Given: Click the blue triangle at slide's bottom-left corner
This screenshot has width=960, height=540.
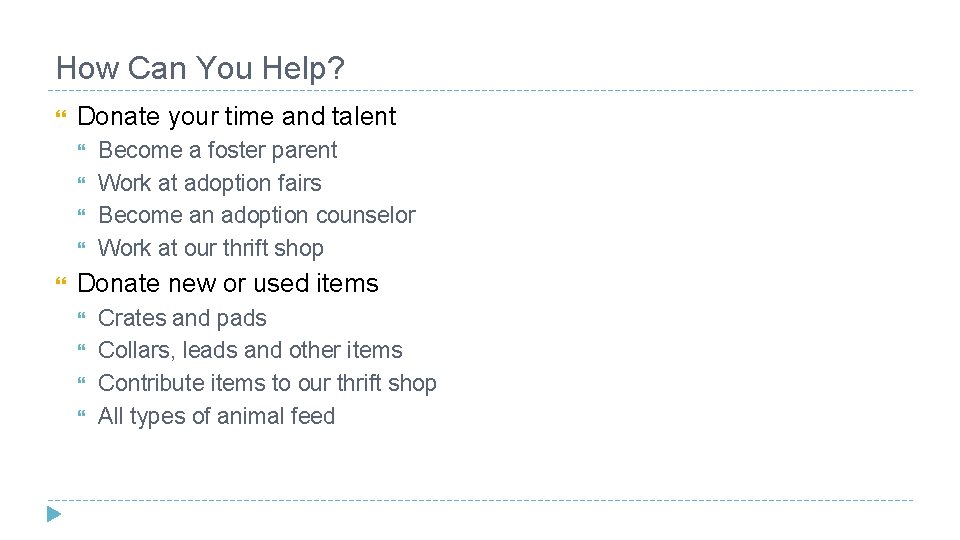Looking at the screenshot, I should point(54,515).
